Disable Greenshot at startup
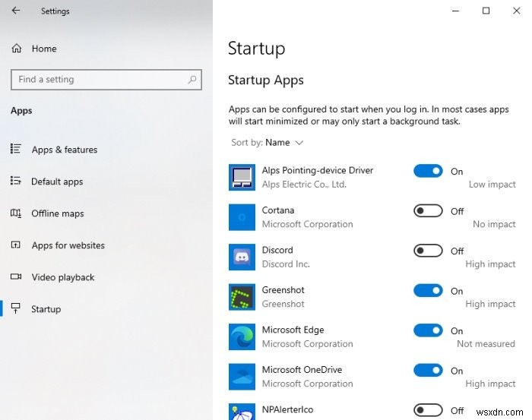This screenshot has height=420, width=532. tap(428, 291)
